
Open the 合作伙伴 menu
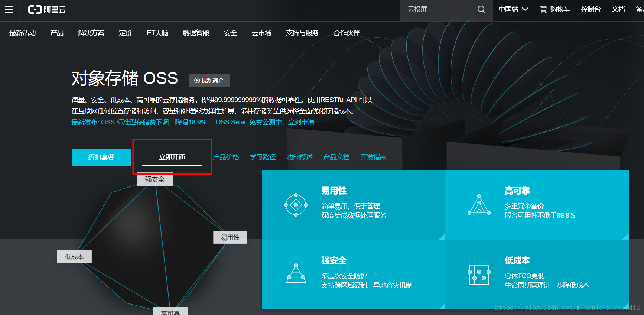(347, 33)
